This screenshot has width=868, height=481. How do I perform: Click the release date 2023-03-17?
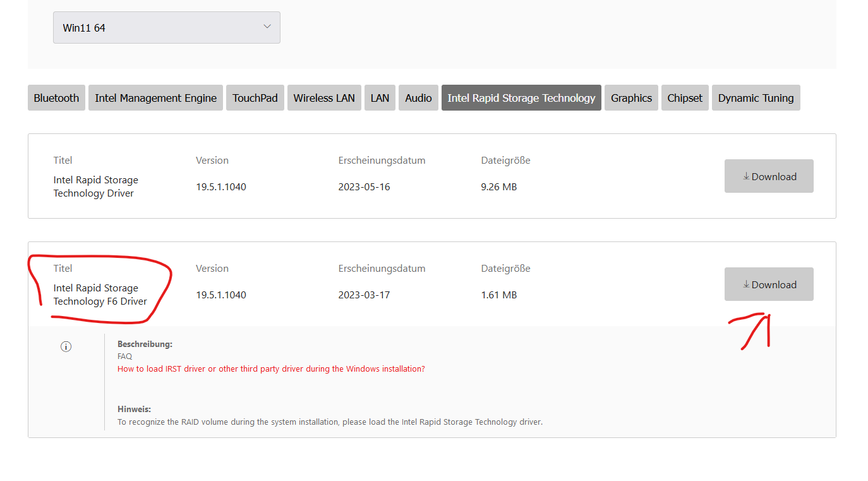(364, 295)
